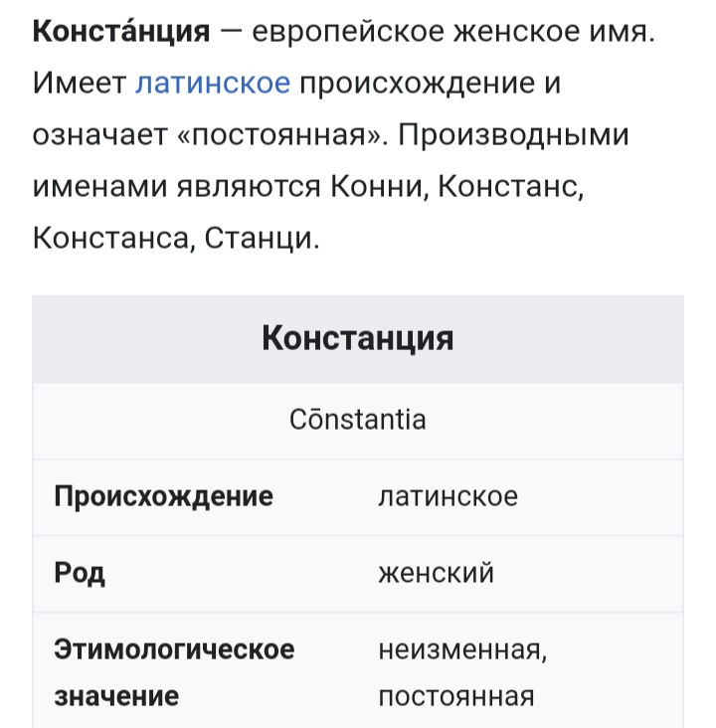Click the "Этимологическое" label in infobox
The width and height of the screenshot is (716, 728).
174,650
